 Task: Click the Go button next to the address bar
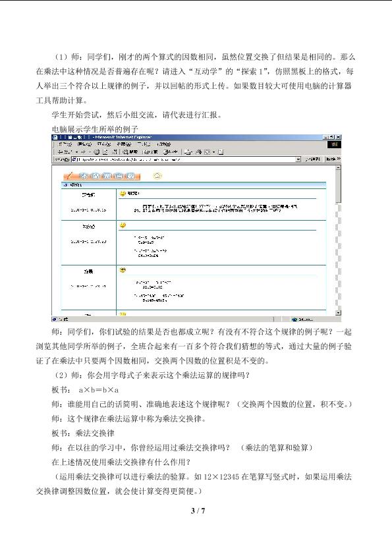click(312, 159)
